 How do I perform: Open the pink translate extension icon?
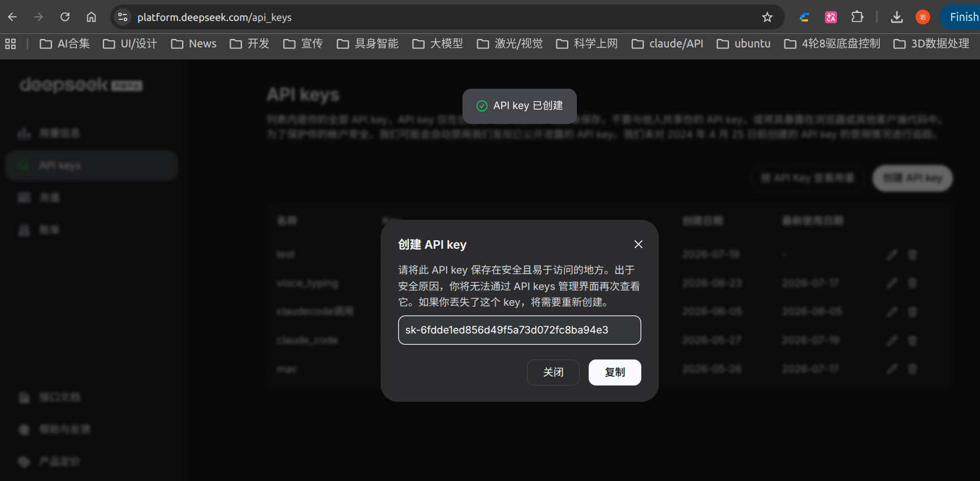click(x=831, y=17)
